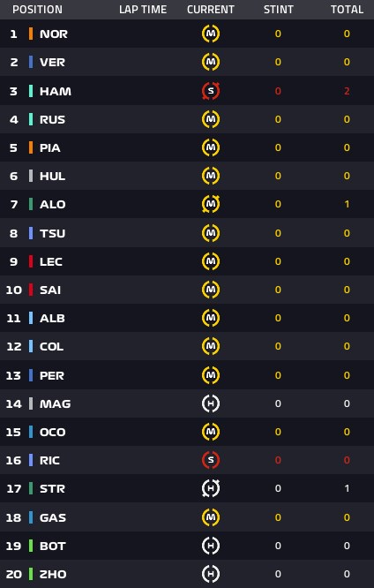The image size is (374, 588).
Task: Click Bottas's hard tyre icon
Action: (x=211, y=546)
